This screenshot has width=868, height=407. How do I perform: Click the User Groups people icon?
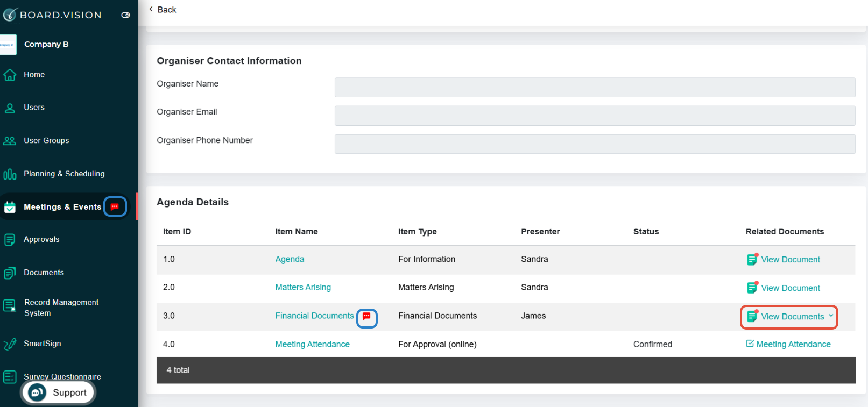pos(10,141)
